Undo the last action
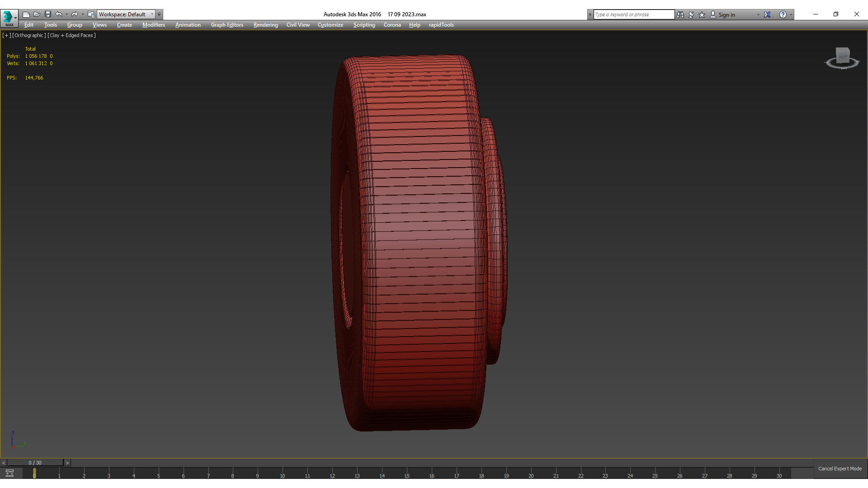This screenshot has height=488, width=868. pyautogui.click(x=59, y=14)
